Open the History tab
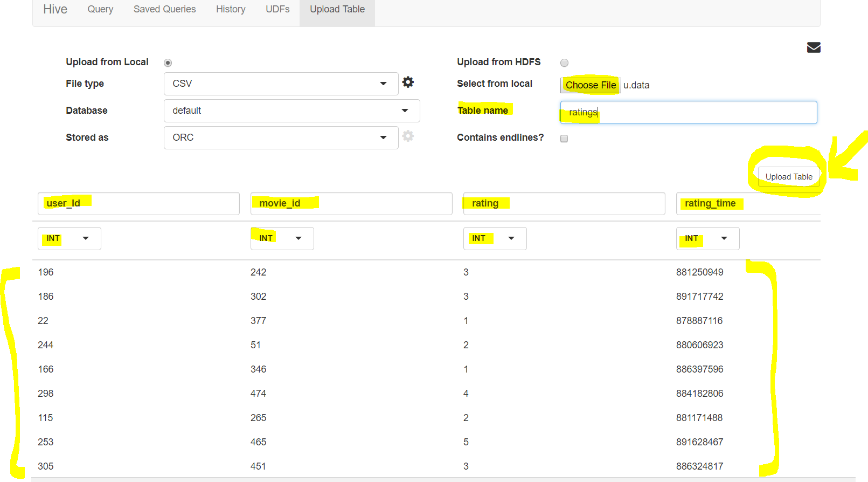 coord(231,9)
